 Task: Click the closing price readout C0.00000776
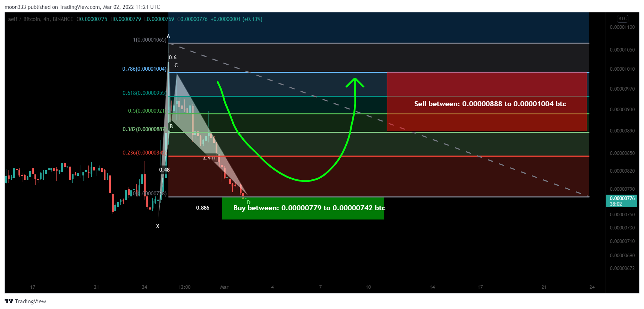[192, 19]
